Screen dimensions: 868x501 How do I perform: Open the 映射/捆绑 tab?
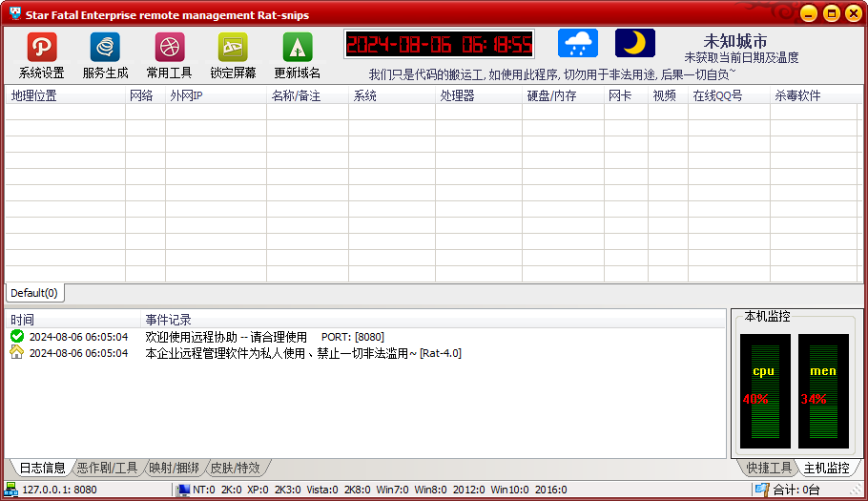174,468
